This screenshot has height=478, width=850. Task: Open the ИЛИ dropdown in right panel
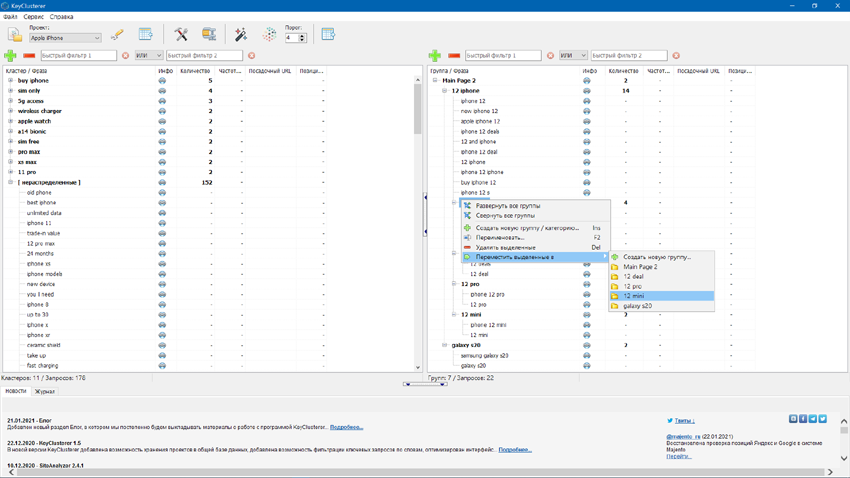coord(573,55)
